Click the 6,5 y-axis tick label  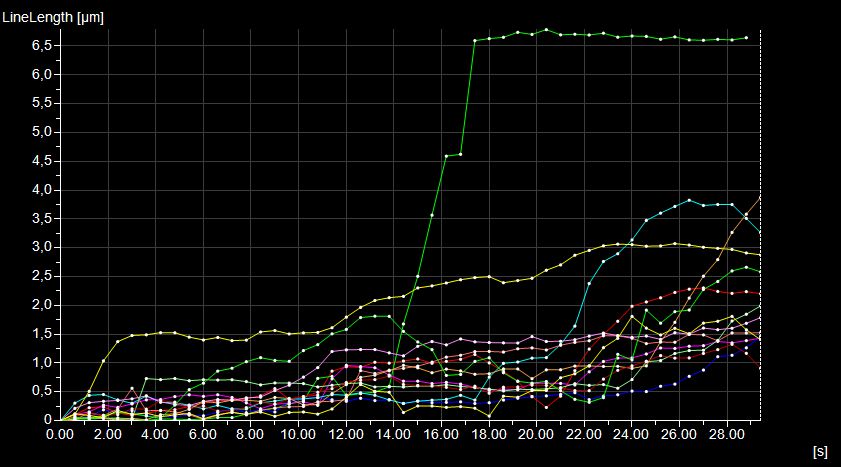click(41, 46)
